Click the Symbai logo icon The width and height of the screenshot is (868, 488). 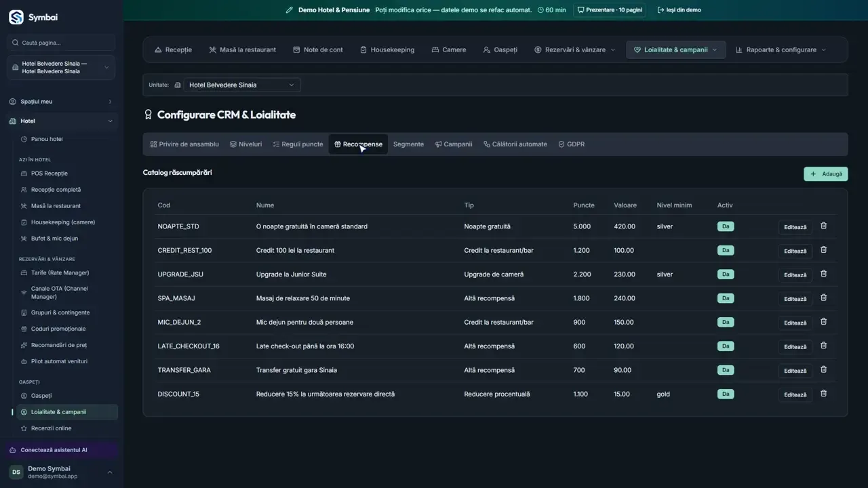(16, 17)
